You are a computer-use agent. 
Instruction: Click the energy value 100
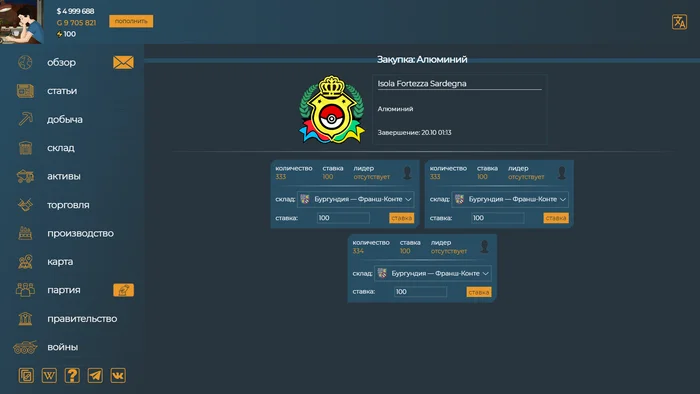[x=70, y=34]
